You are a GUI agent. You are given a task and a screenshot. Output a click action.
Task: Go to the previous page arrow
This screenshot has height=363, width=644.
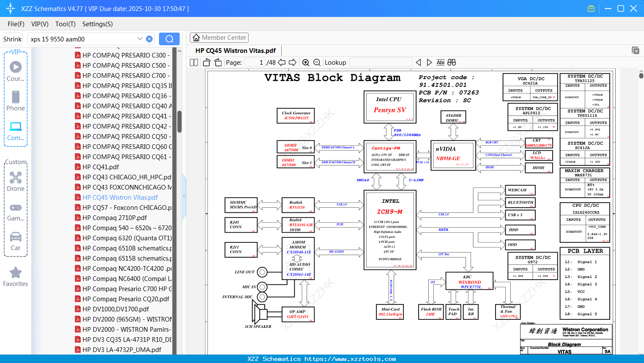tap(282, 63)
